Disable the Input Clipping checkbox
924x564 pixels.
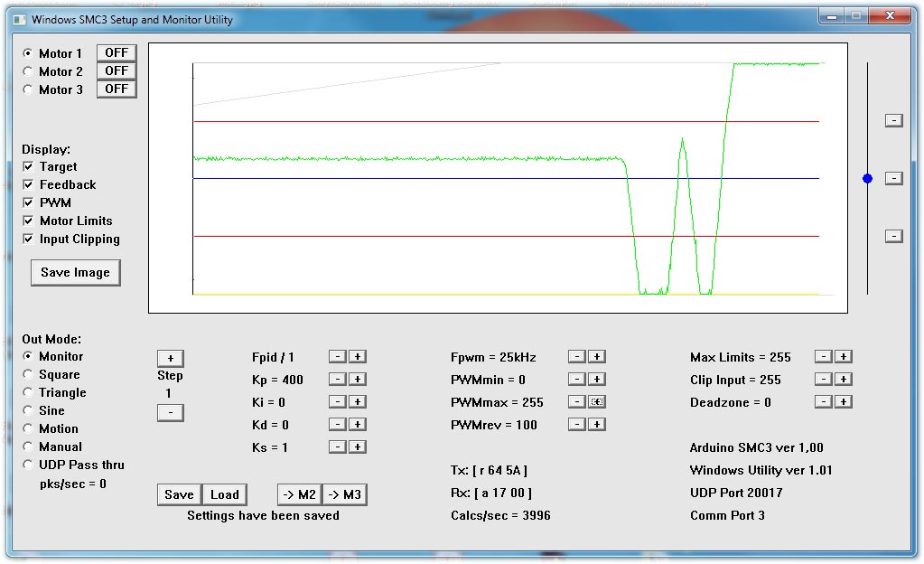[29, 240]
